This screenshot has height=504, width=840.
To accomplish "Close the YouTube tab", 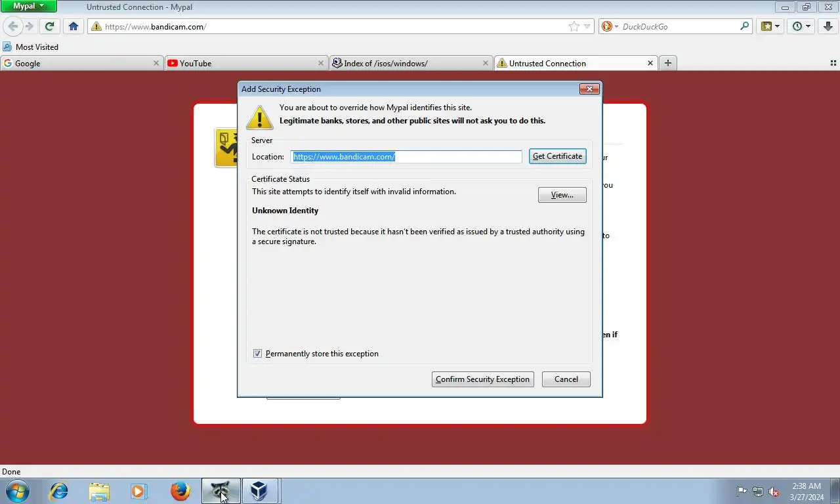I will tap(321, 63).
